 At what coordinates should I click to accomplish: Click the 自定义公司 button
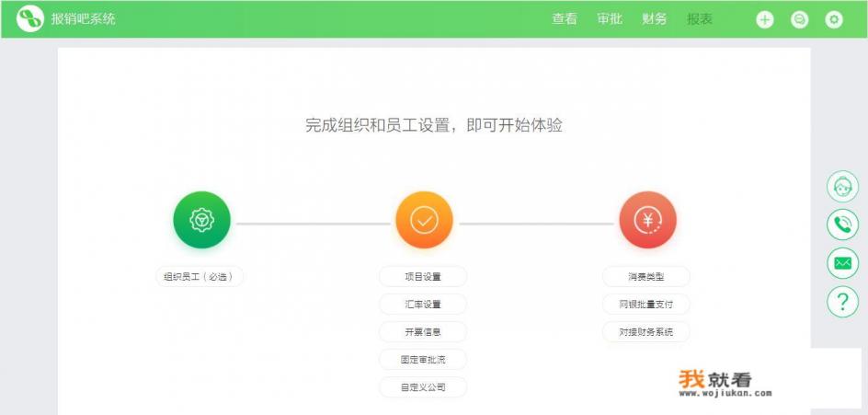[423, 387]
